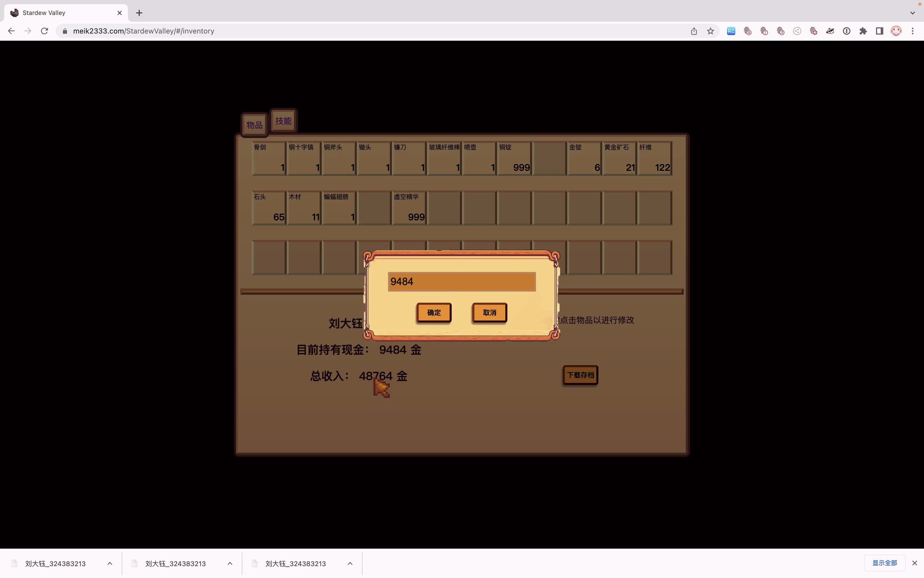The width and height of the screenshot is (924, 578).
Task: Expand third download item's chevron
Action: [350, 564]
